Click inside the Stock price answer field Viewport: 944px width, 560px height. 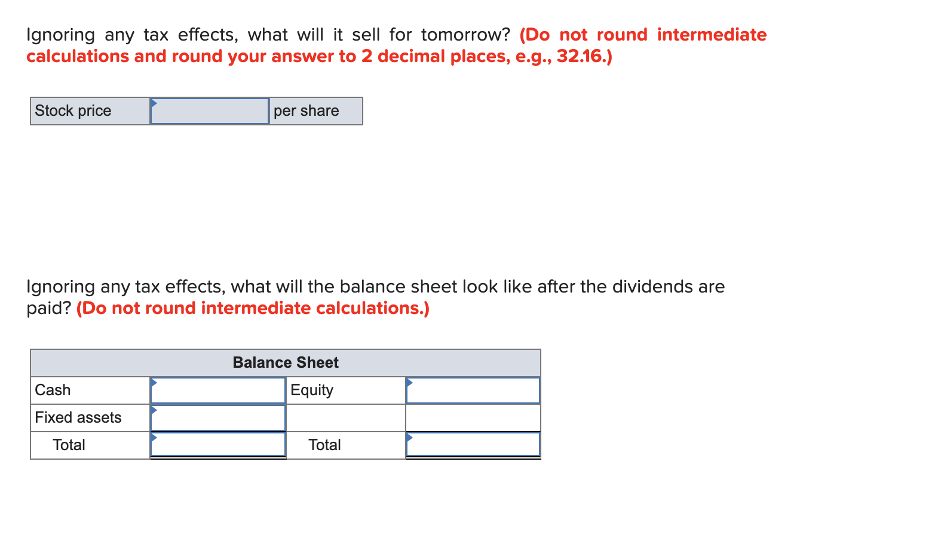tap(209, 111)
